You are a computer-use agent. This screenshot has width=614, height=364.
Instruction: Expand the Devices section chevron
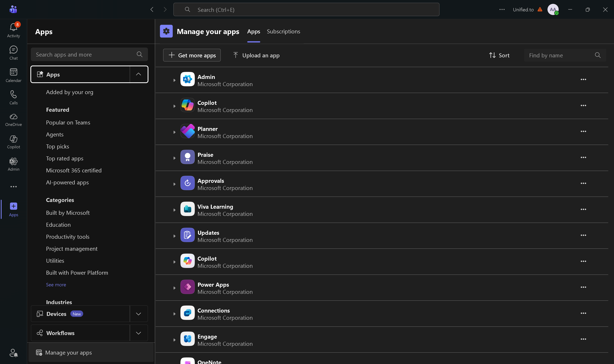coord(139,314)
